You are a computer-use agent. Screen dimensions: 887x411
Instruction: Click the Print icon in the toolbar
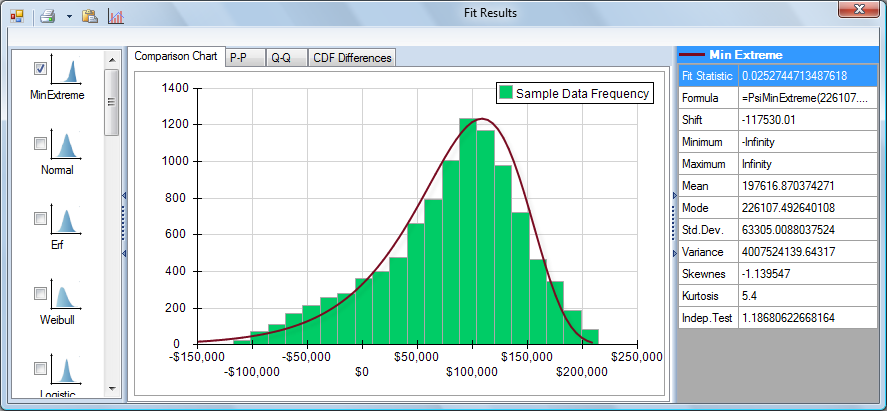[47, 16]
